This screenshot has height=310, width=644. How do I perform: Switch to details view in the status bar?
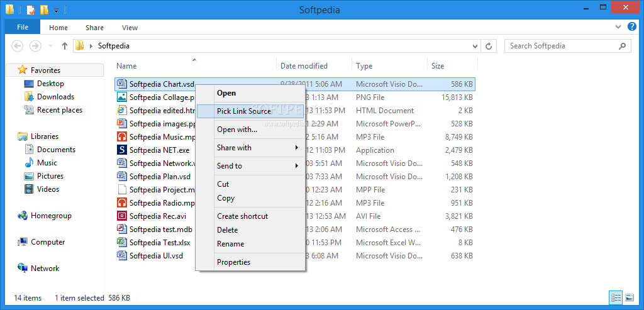click(615, 297)
